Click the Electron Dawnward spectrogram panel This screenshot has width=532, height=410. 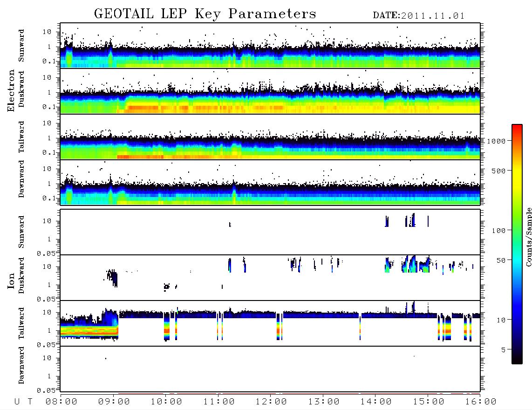point(270,182)
